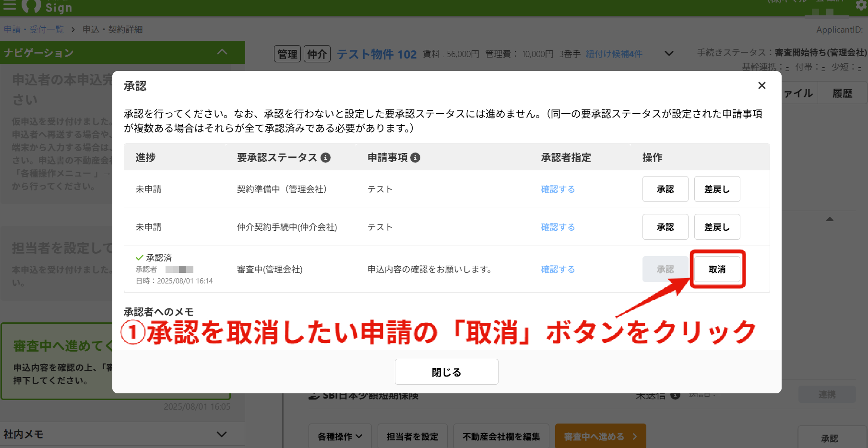Open the hamburger menu icon
This screenshot has width=868, height=448.
point(9,5)
